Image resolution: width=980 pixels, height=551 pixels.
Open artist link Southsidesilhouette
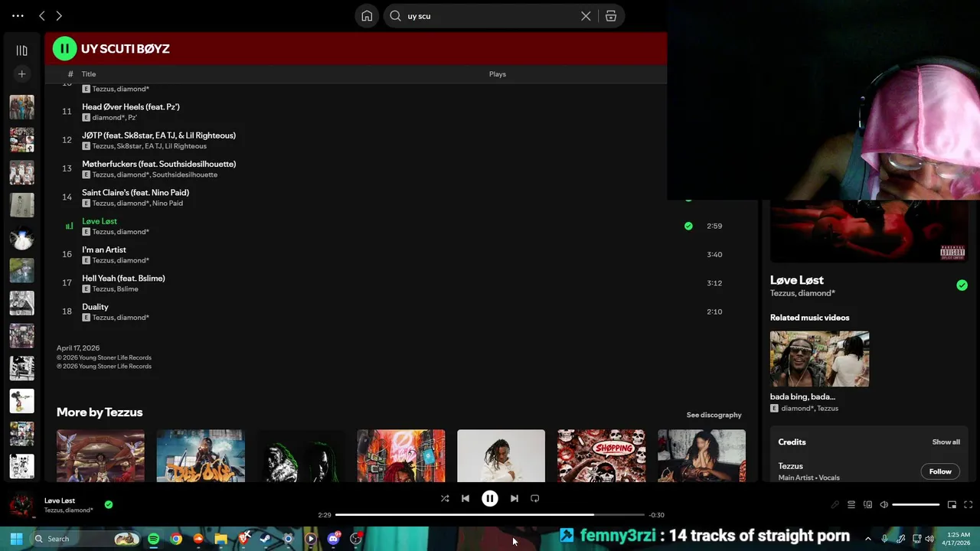[185, 174]
